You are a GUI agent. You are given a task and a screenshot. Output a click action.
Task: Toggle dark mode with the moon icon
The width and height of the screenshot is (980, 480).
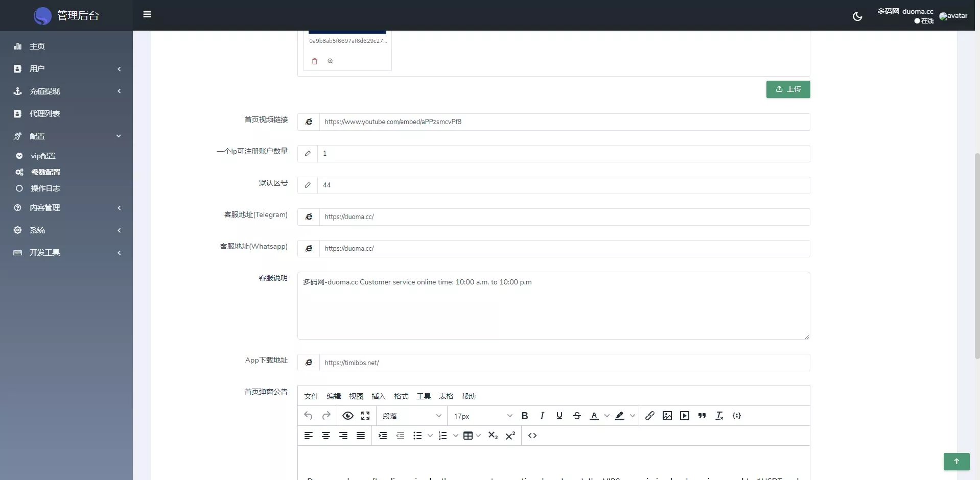pos(857,16)
